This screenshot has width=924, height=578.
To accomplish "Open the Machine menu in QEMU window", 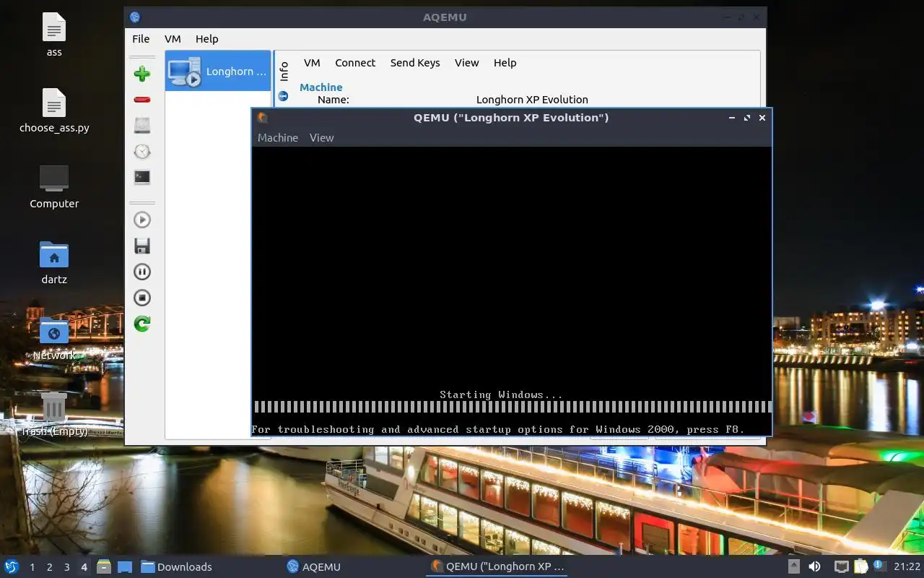I will click(x=278, y=138).
